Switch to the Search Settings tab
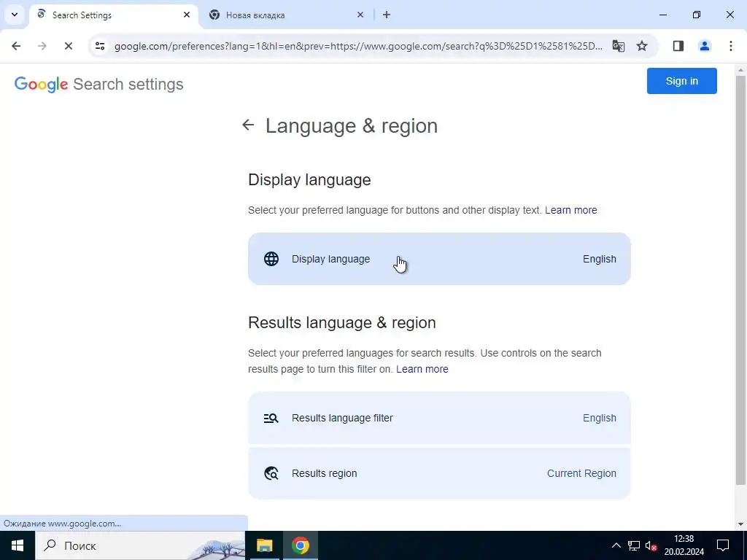Image resolution: width=747 pixels, height=560 pixels. tap(114, 15)
